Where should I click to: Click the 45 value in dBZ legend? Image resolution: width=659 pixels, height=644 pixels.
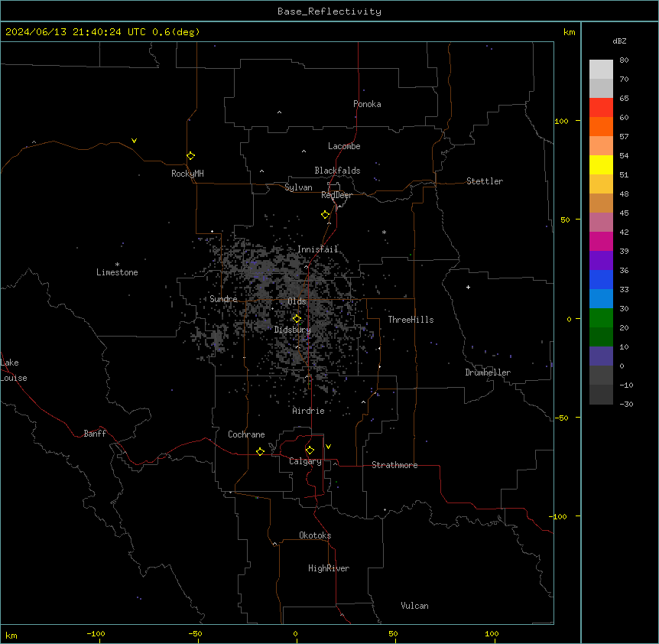tap(624, 213)
